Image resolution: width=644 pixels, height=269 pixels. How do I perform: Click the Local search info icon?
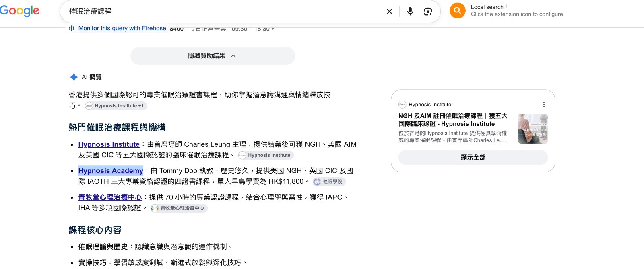click(x=506, y=6)
